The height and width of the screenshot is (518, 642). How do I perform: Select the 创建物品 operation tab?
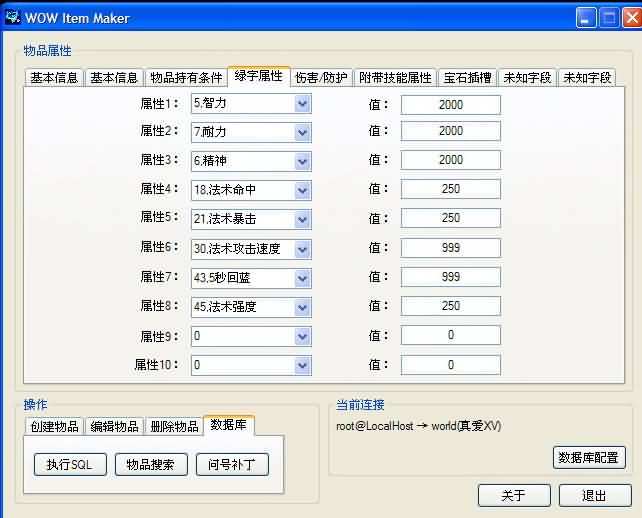click(x=54, y=426)
